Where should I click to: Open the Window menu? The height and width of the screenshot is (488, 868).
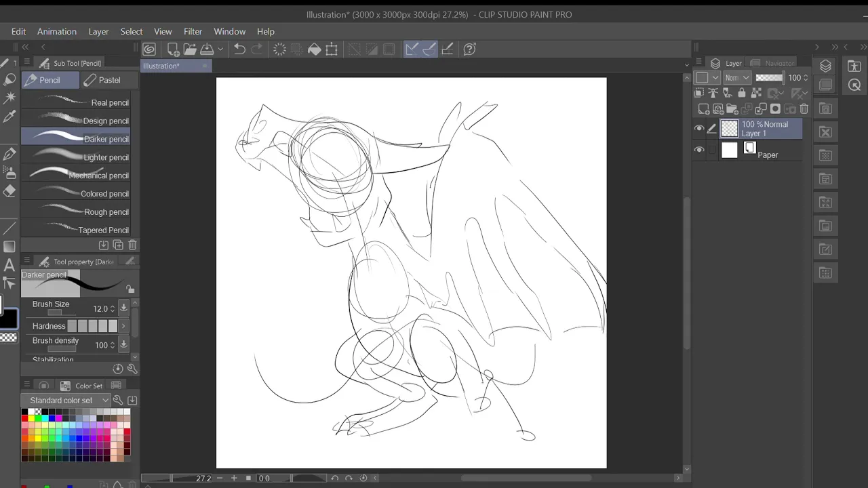[x=230, y=31]
